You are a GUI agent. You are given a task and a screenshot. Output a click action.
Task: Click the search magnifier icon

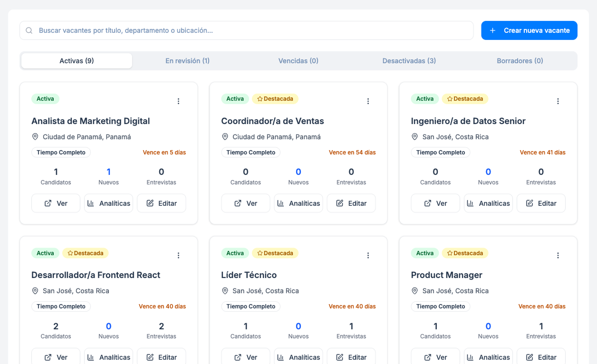click(x=29, y=30)
